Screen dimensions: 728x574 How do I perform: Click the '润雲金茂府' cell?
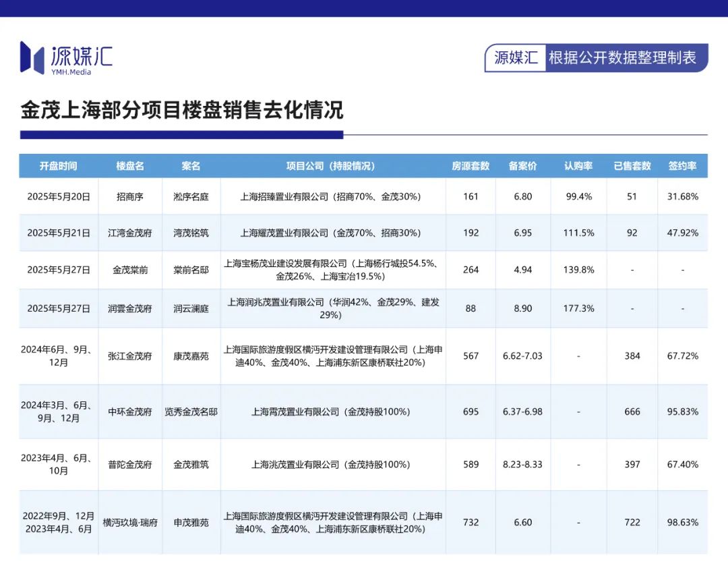pyautogui.click(x=130, y=308)
